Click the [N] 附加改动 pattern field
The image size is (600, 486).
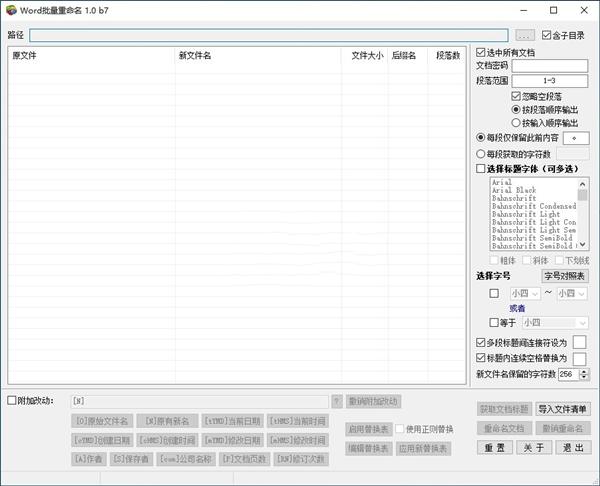point(200,401)
